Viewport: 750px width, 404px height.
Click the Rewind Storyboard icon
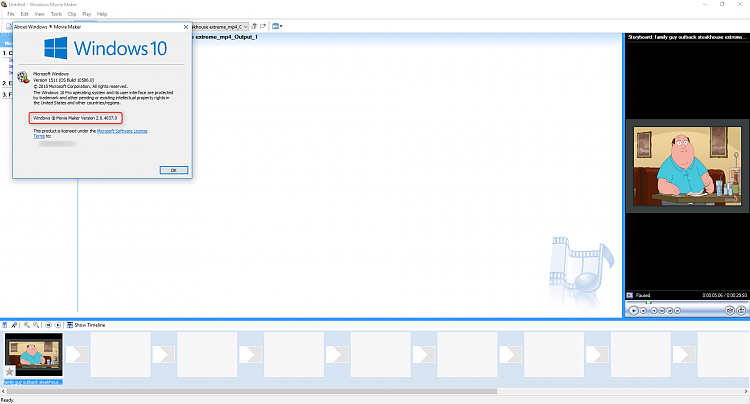pos(48,325)
